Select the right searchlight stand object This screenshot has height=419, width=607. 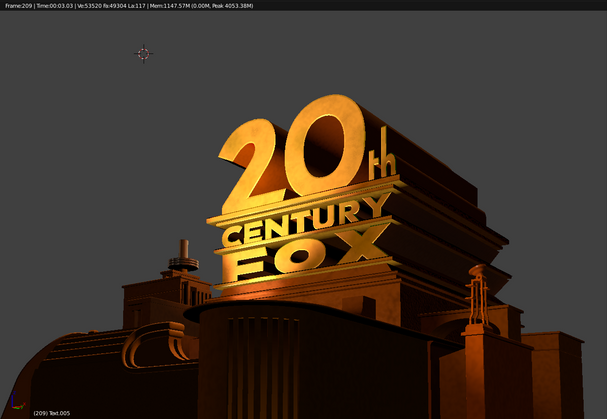479,296
